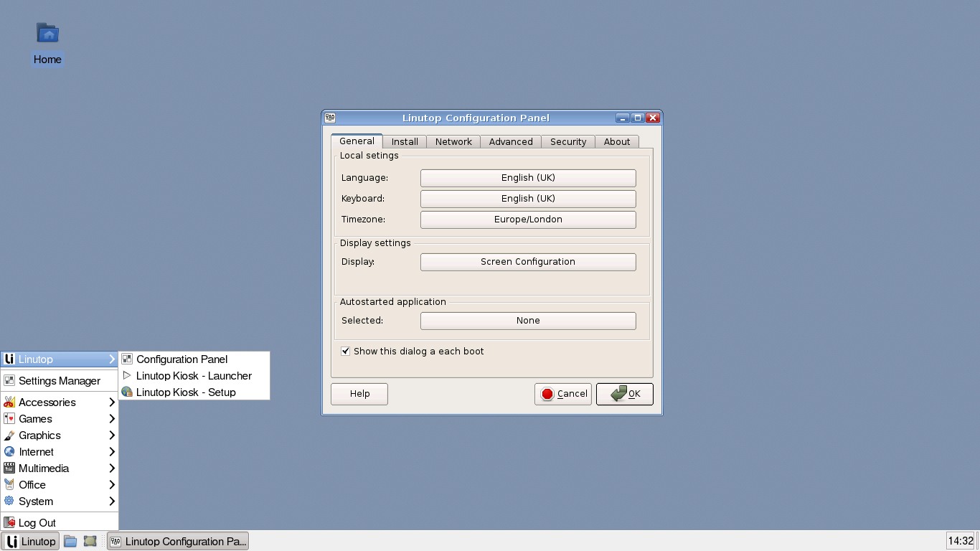Select Log Out menu entry
The image size is (980, 551).
point(59,523)
